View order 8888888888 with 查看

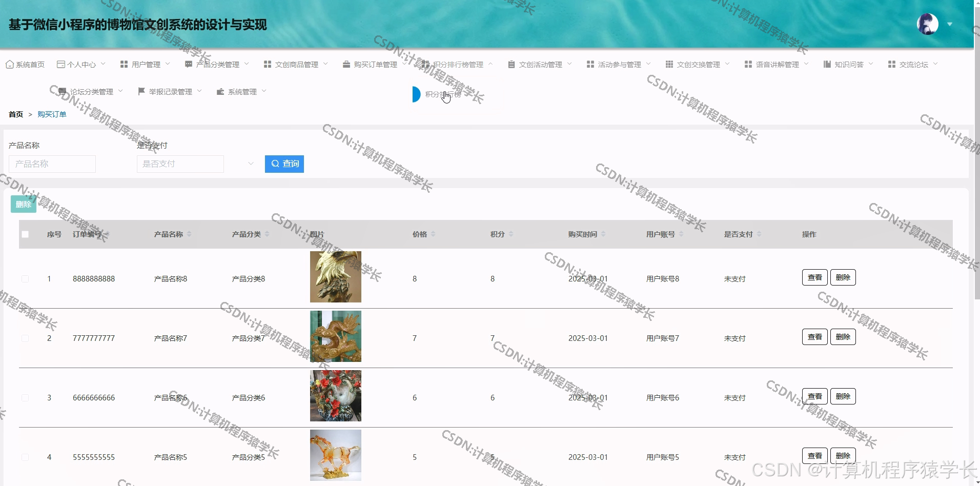[x=814, y=277]
